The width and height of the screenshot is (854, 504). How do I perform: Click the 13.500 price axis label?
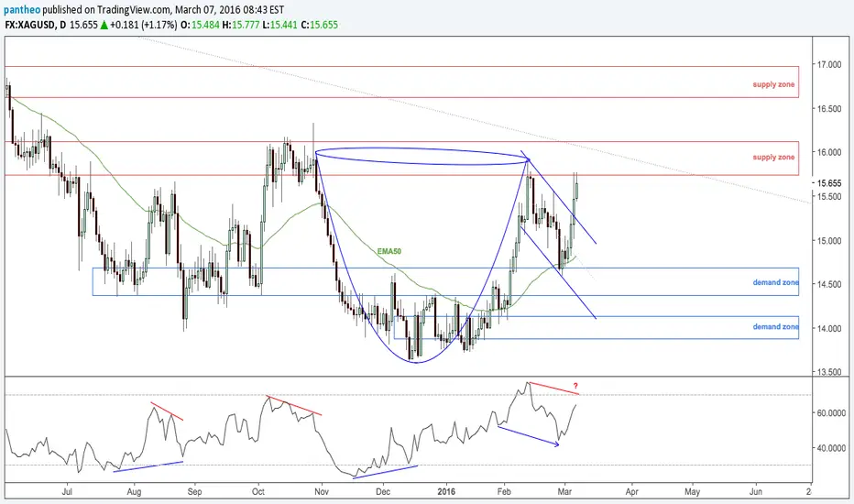pyautogui.click(x=829, y=372)
